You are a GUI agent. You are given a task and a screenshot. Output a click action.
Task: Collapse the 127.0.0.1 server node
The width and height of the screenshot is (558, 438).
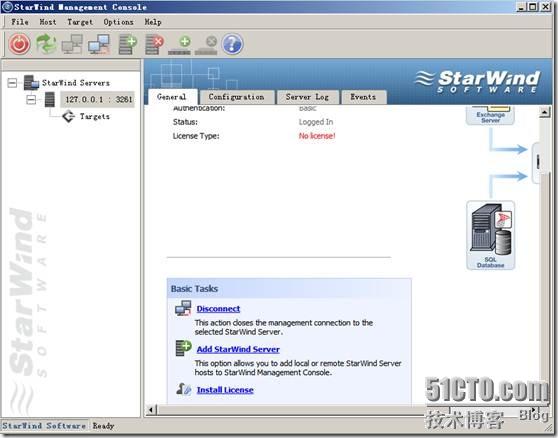[31, 100]
